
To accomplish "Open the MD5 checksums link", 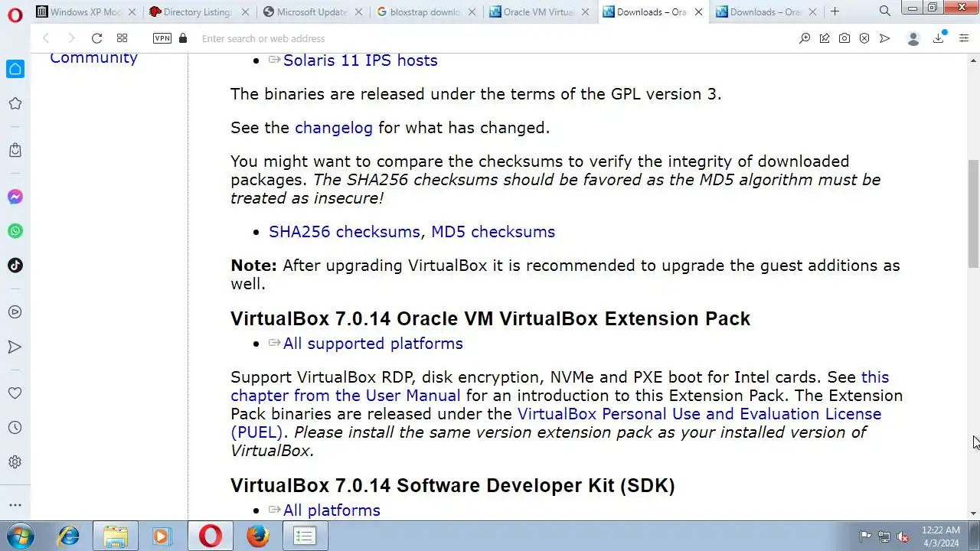I will coord(493,232).
